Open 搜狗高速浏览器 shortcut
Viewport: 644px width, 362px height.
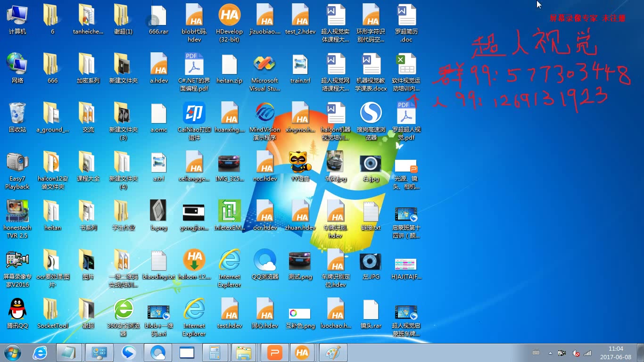(371, 121)
